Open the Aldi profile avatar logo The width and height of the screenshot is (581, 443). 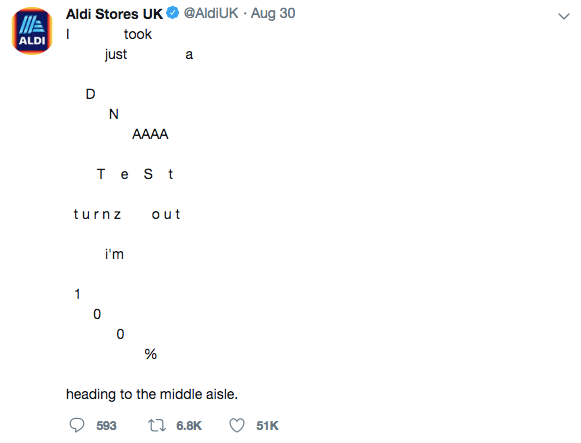click(32, 31)
